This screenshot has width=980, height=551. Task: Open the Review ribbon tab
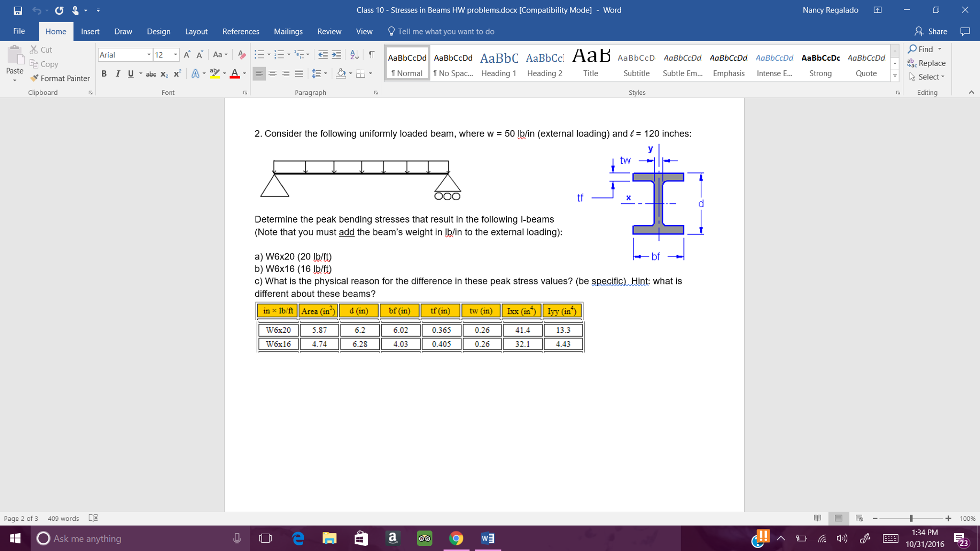[x=330, y=31]
